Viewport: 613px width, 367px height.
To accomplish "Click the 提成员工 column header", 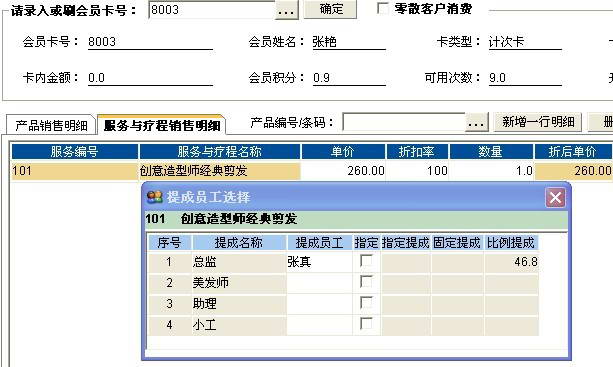I will (x=319, y=243).
